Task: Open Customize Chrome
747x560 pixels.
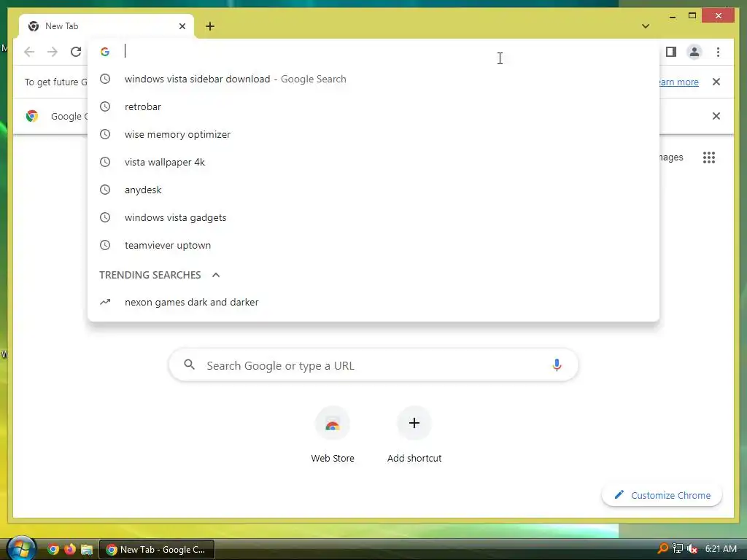Action: (x=662, y=495)
